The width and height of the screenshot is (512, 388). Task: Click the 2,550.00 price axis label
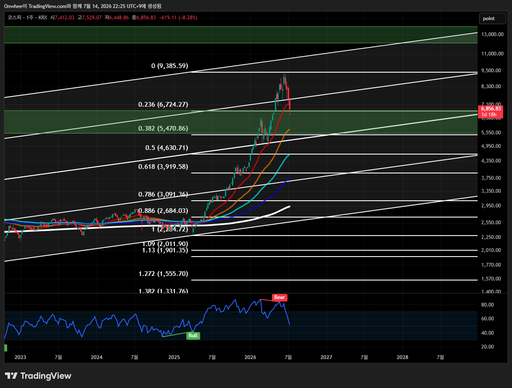click(x=491, y=222)
